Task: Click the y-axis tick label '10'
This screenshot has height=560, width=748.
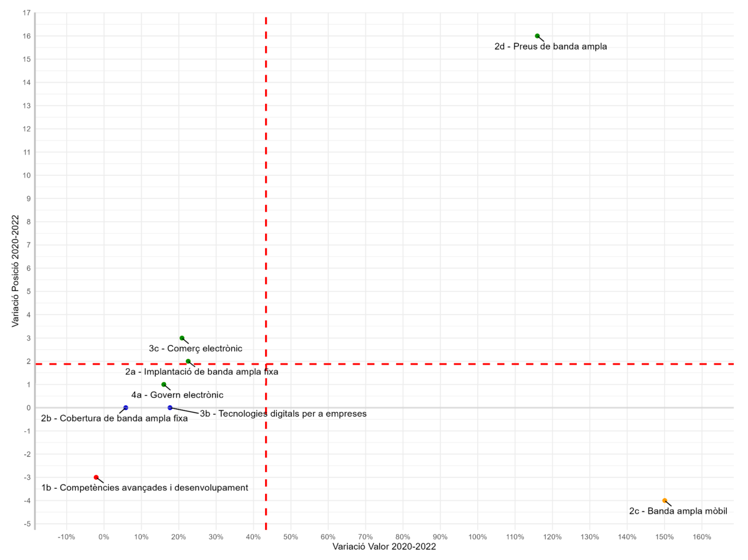Action: click(27, 175)
